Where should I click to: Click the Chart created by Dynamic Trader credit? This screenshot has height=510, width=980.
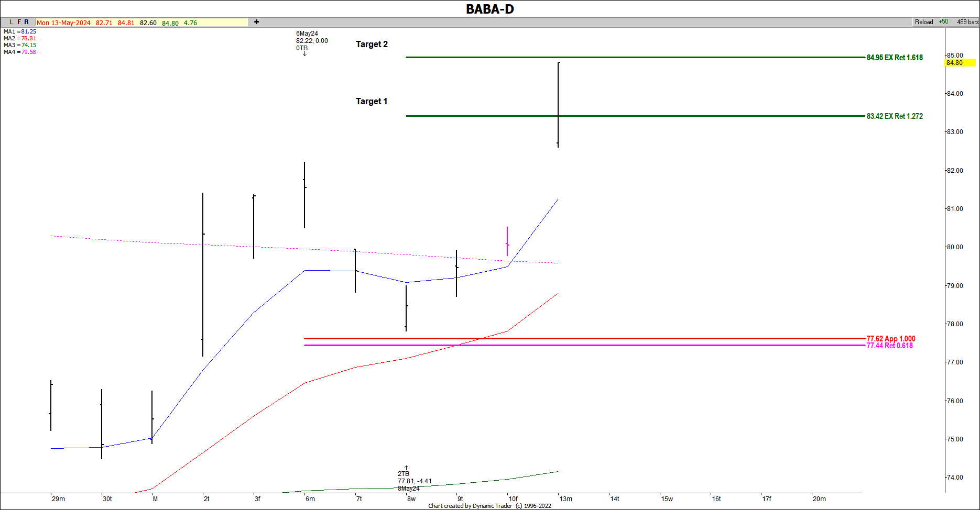[x=489, y=506]
